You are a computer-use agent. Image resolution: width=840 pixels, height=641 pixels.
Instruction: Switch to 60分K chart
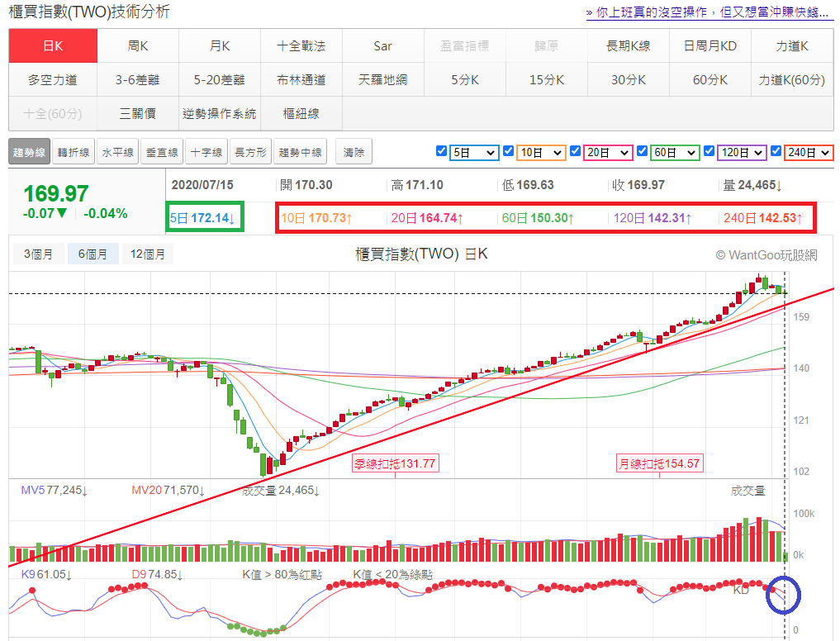point(710,80)
